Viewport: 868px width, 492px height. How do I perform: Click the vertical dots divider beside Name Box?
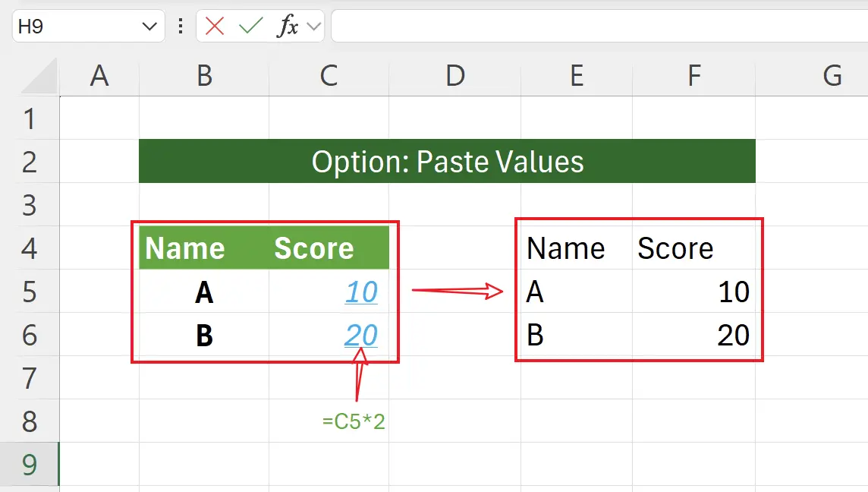click(182, 26)
